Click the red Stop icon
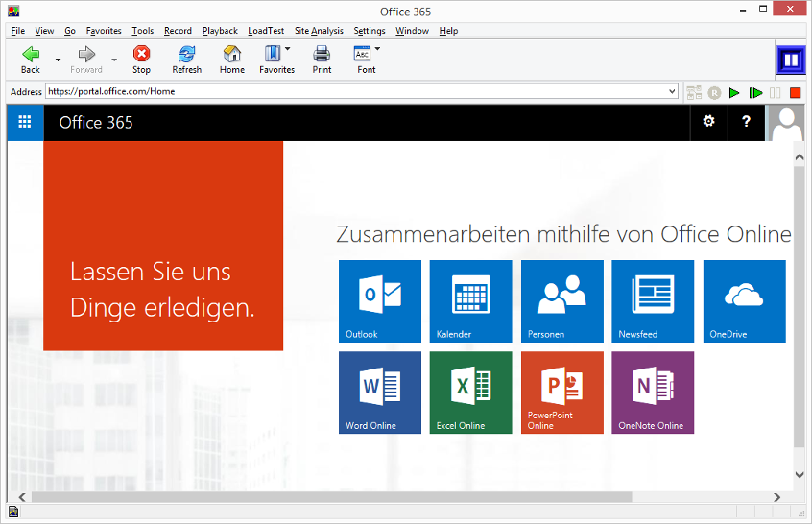812x524 pixels. click(141, 54)
